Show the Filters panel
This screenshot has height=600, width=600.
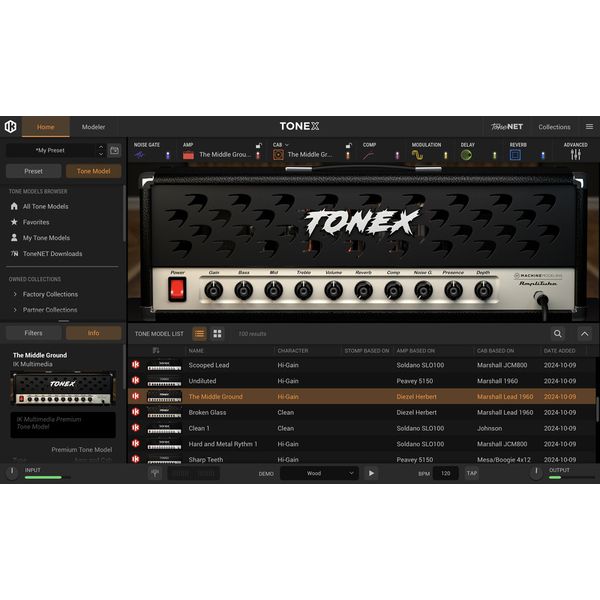pyautogui.click(x=33, y=333)
